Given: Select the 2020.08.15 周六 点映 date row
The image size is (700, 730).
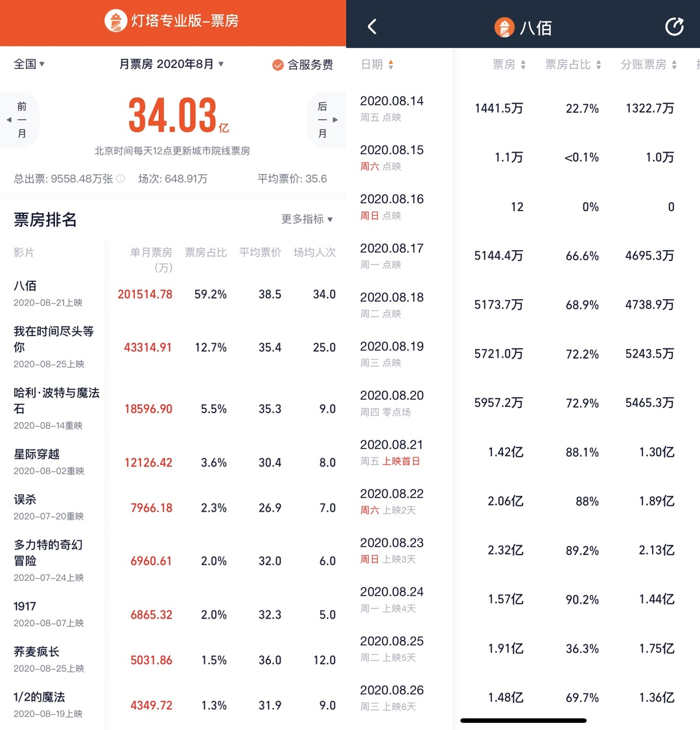Looking at the screenshot, I should click(523, 157).
